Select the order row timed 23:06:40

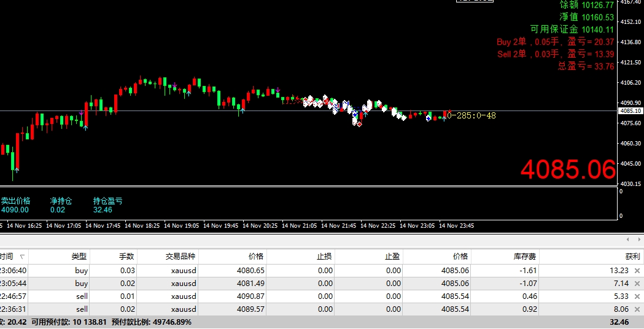tap(322, 271)
